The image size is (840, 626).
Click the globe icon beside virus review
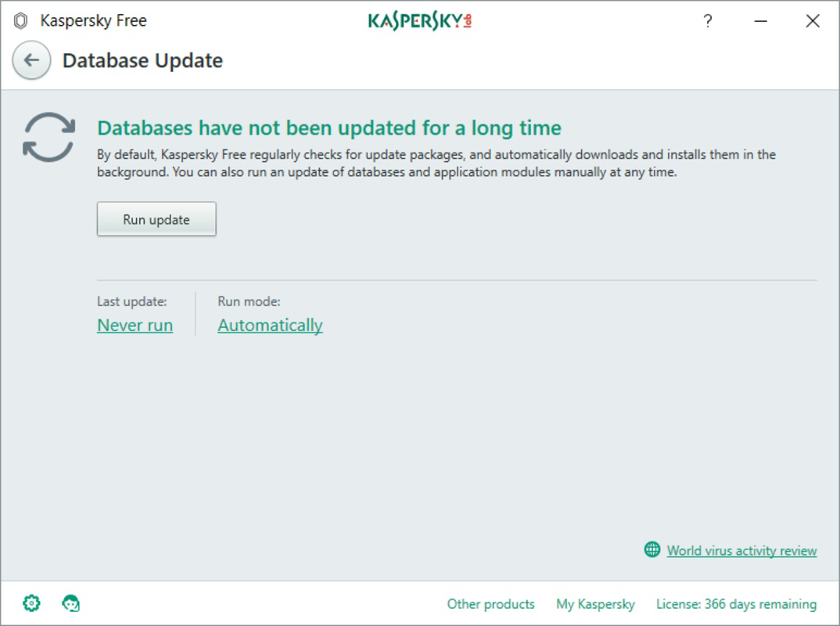pos(652,549)
